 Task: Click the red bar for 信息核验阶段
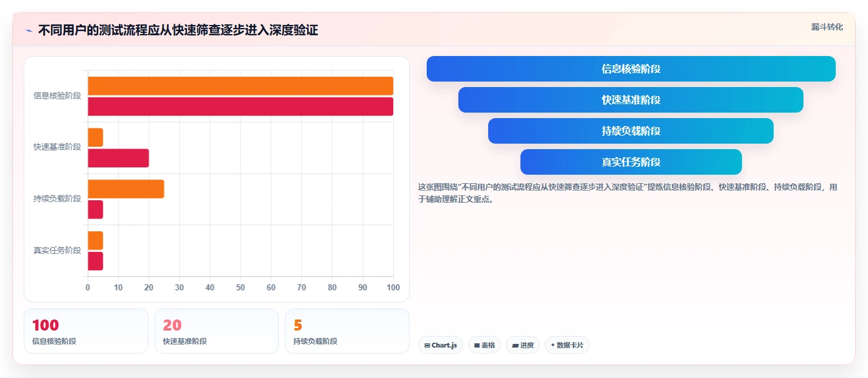(240, 107)
